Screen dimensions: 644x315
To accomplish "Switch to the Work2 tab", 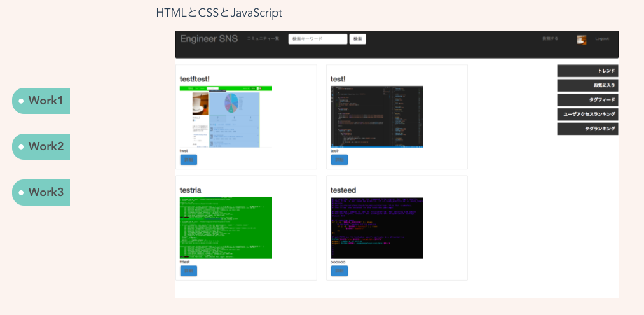I will click(x=41, y=146).
